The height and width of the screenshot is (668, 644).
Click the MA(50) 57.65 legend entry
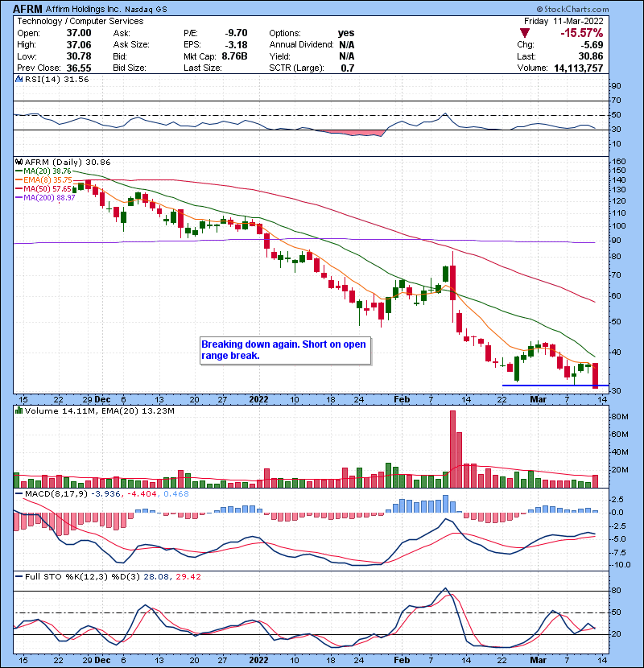tap(43, 188)
